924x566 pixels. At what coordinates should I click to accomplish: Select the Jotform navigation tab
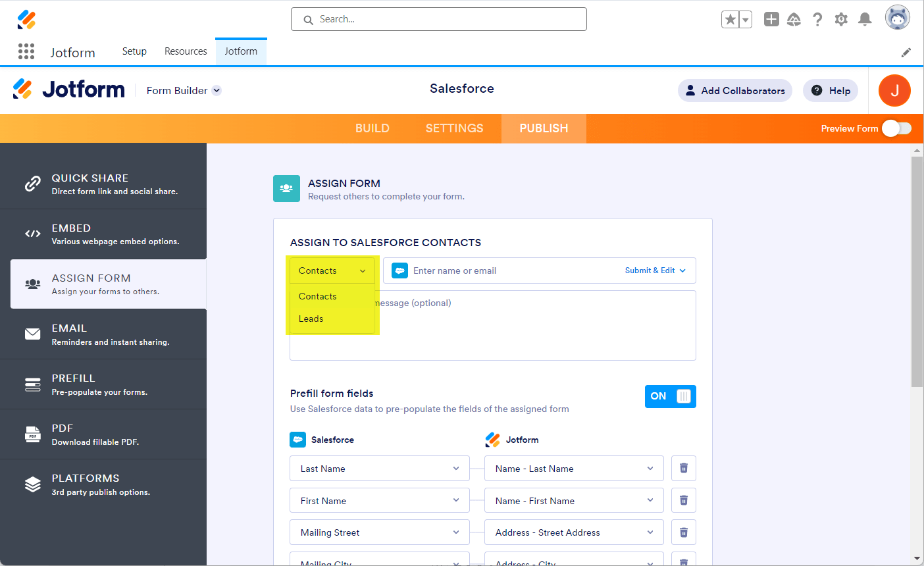[x=241, y=51]
